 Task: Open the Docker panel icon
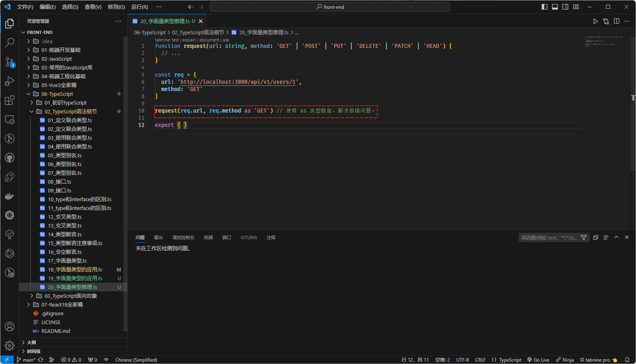(10, 196)
